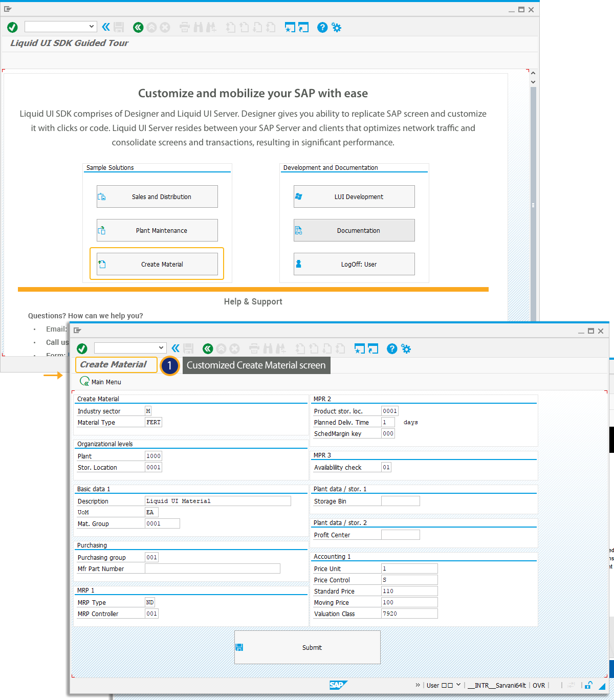
Task: Submit the Create Material form
Action: point(308,647)
